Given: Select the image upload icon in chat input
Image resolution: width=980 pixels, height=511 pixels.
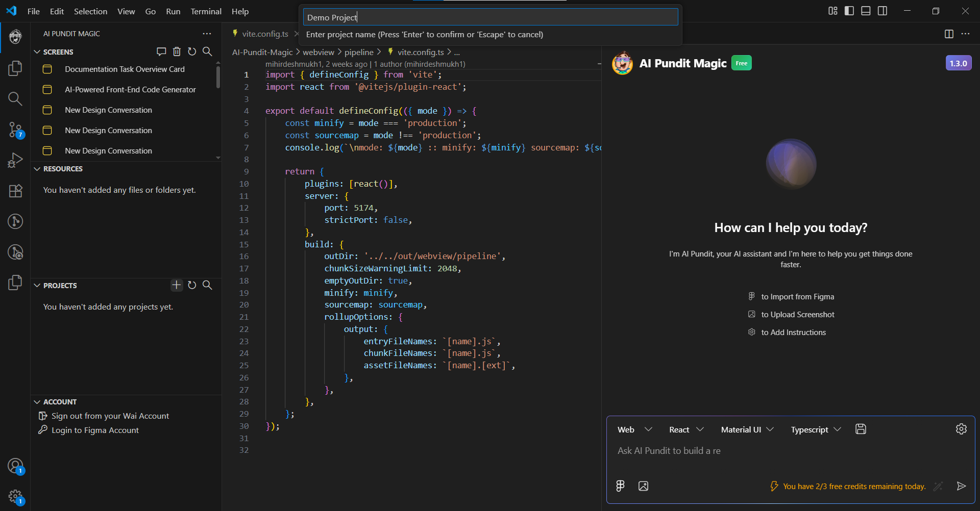Looking at the screenshot, I should point(643,486).
